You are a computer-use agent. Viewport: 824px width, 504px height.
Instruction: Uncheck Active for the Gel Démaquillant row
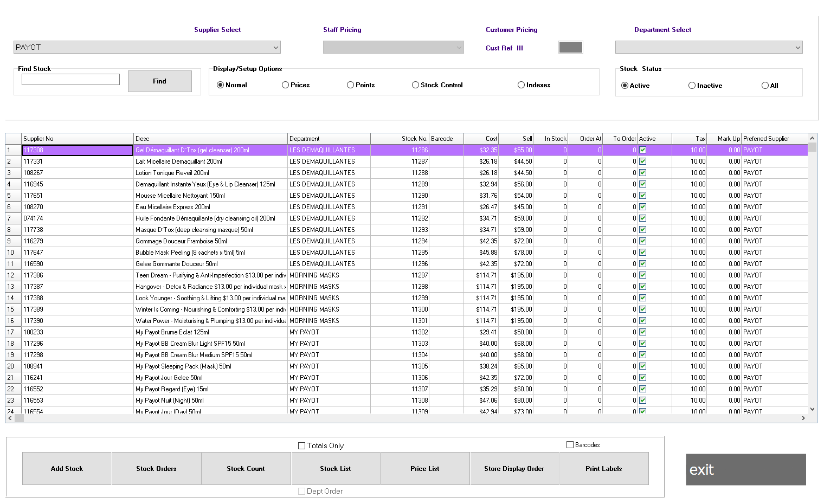pos(642,150)
